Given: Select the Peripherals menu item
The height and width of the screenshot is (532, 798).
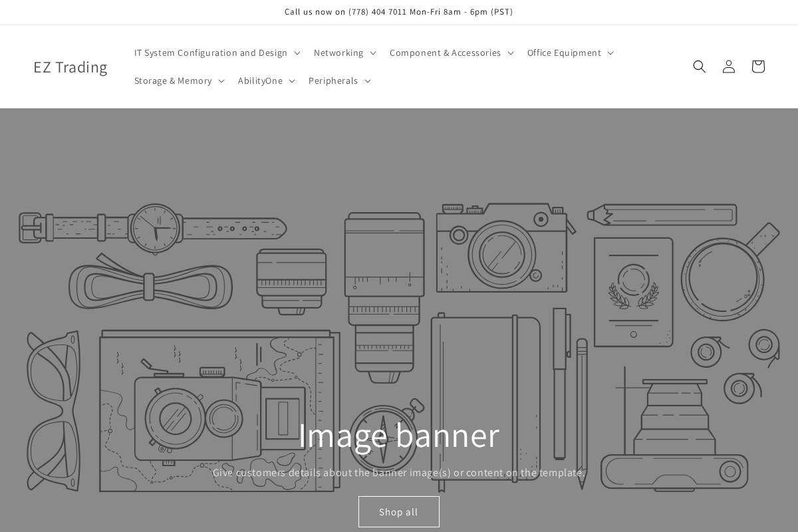Looking at the screenshot, I should point(333,80).
